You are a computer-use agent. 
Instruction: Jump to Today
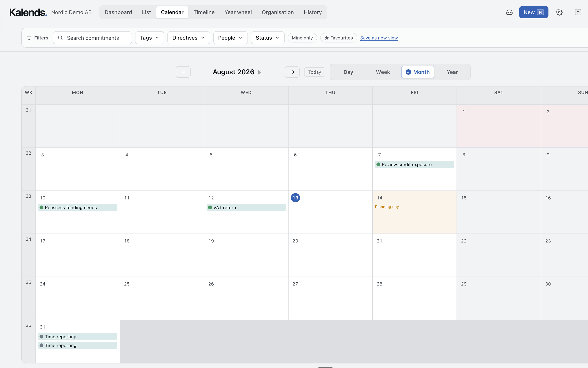[314, 72]
